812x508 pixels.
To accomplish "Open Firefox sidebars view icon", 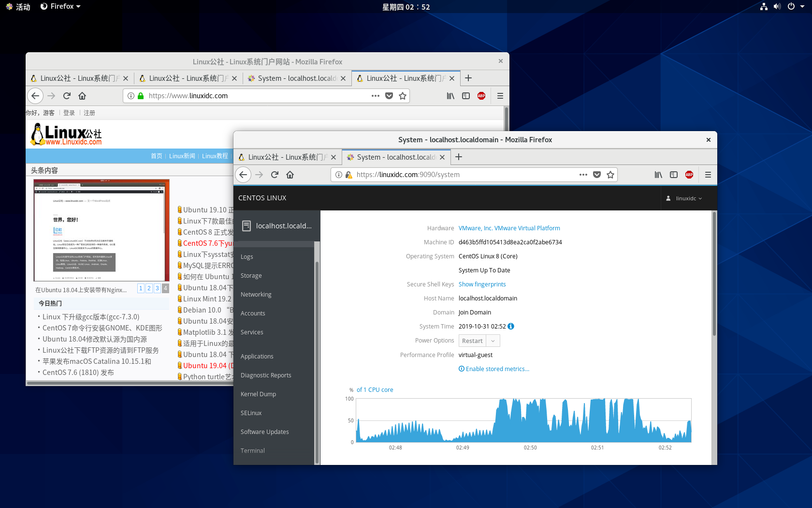I will click(674, 175).
